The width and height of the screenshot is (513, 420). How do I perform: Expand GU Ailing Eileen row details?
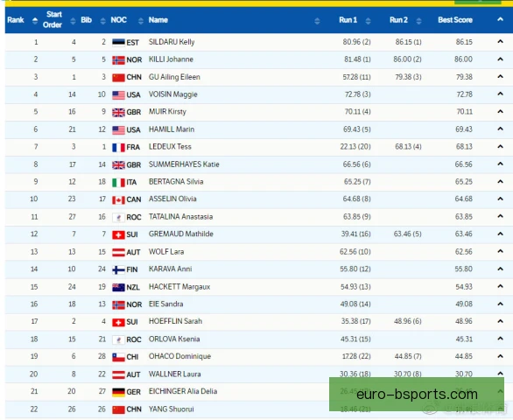click(x=500, y=76)
